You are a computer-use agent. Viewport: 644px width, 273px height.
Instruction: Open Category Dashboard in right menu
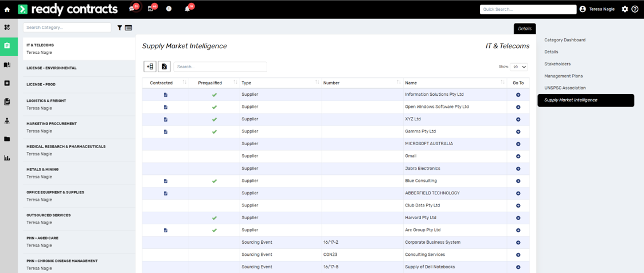pyautogui.click(x=565, y=40)
